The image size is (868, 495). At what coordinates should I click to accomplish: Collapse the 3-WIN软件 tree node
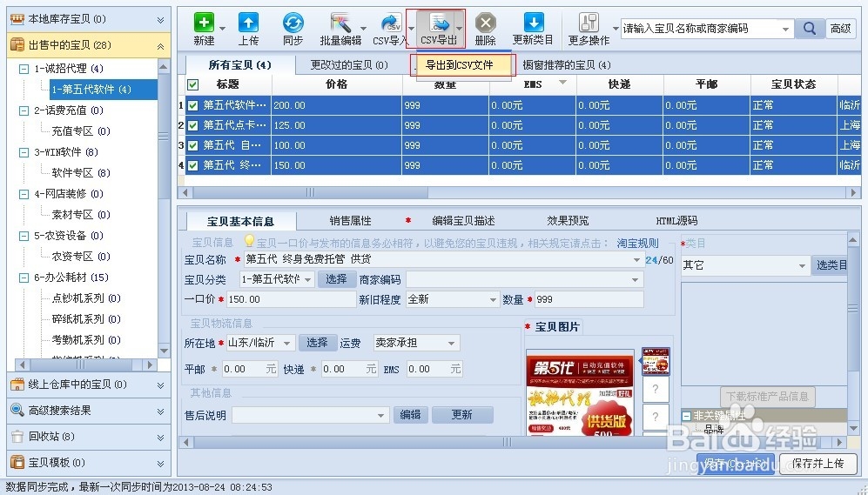point(24,152)
